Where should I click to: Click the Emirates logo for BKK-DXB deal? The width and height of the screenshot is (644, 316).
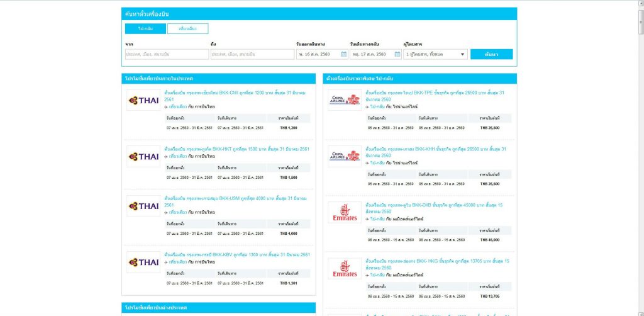(x=345, y=213)
